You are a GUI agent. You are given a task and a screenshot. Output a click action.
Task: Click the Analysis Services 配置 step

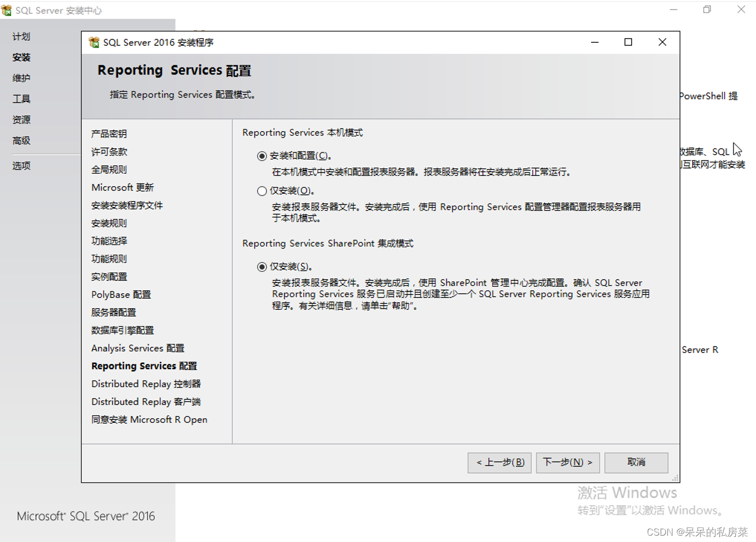(138, 348)
